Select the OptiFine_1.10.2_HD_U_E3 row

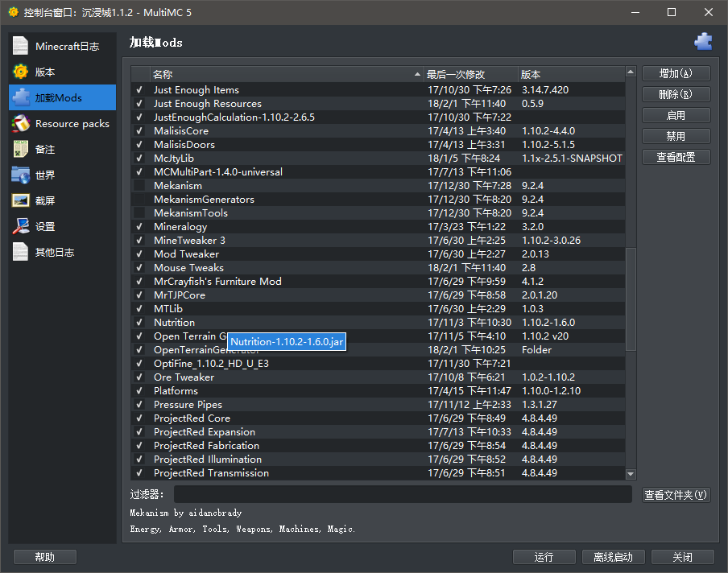tap(378, 364)
